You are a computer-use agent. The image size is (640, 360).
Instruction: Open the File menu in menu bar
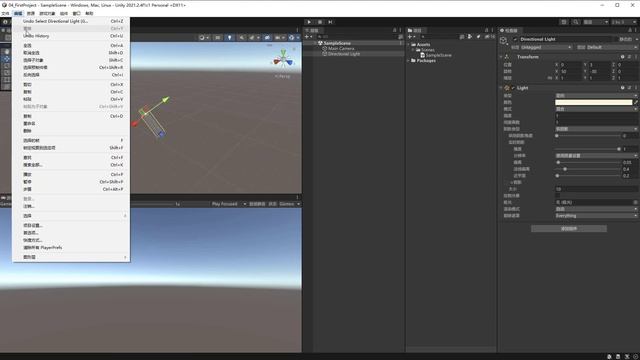point(5,13)
